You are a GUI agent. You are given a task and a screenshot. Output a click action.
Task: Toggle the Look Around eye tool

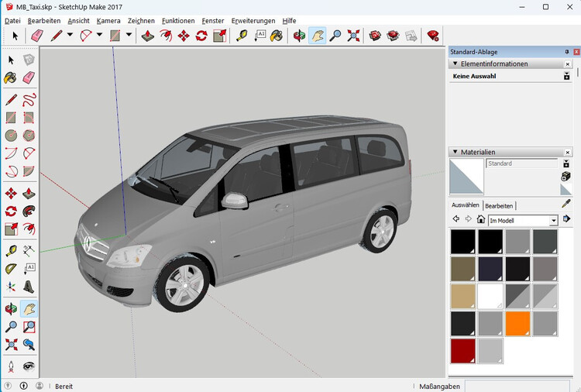pos(29,366)
